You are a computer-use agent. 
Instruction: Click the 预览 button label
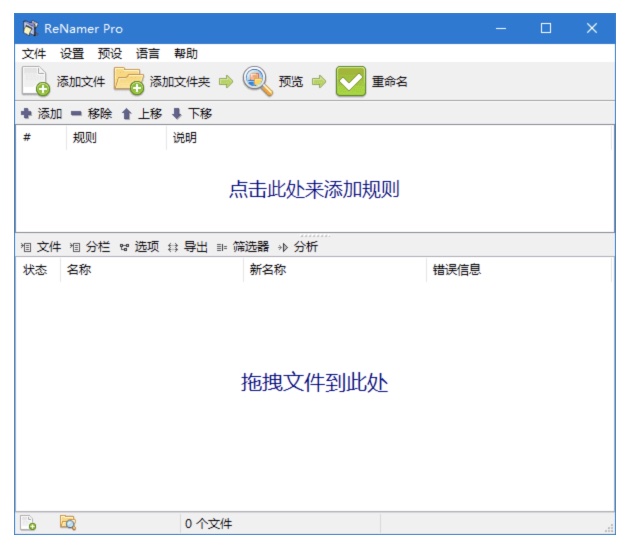pyautogui.click(x=291, y=82)
